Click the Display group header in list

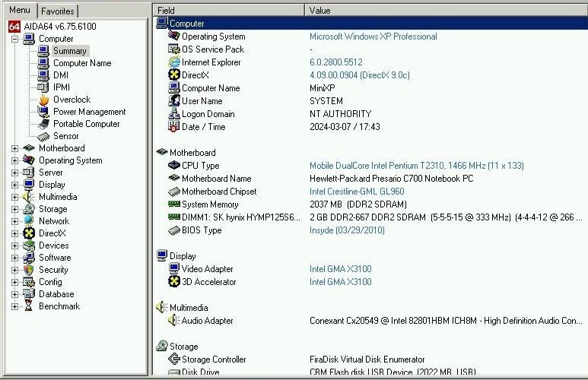(183, 256)
